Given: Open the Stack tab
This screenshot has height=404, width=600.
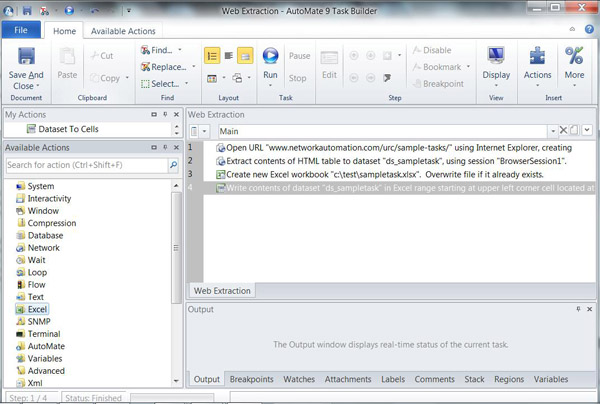Looking at the screenshot, I should [x=474, y=379].
